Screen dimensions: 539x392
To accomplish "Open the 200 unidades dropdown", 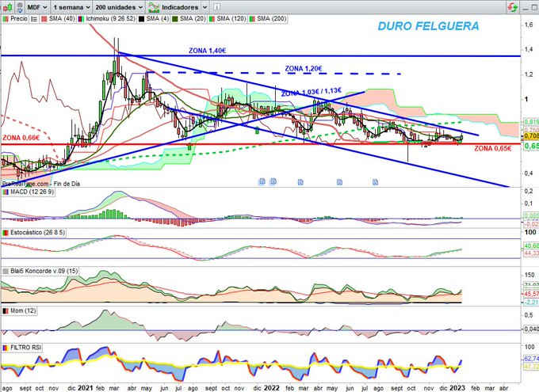I will [119, 7].
